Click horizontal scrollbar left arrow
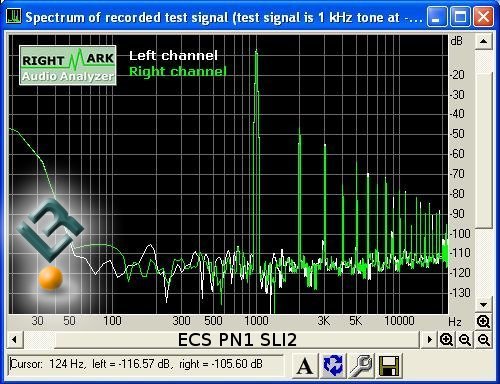The height and width of the screenshot is (384, 500). tap(15, 340)
